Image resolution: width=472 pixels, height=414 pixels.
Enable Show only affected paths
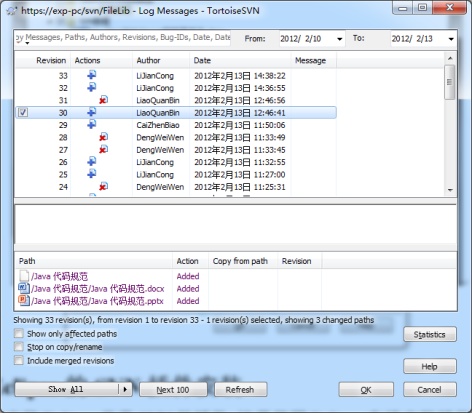tap(19, 333)
